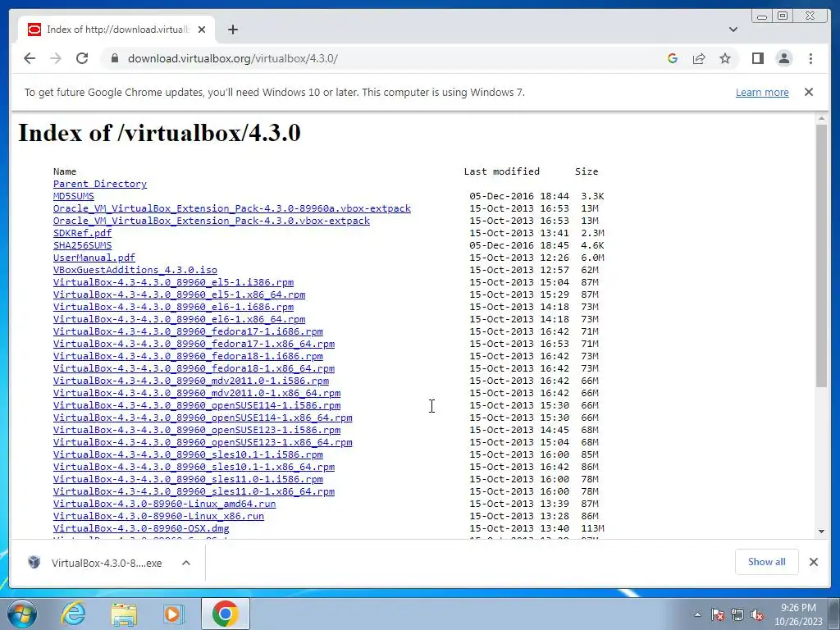Download the el6-1.x86_64.rpm package
840x630 pixels.
click(x=179, y=319)
